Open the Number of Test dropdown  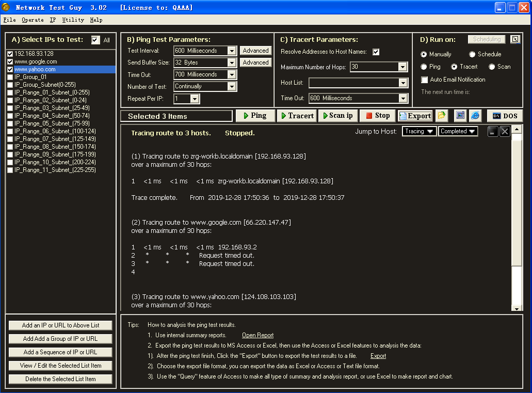(x=232, y=87)
